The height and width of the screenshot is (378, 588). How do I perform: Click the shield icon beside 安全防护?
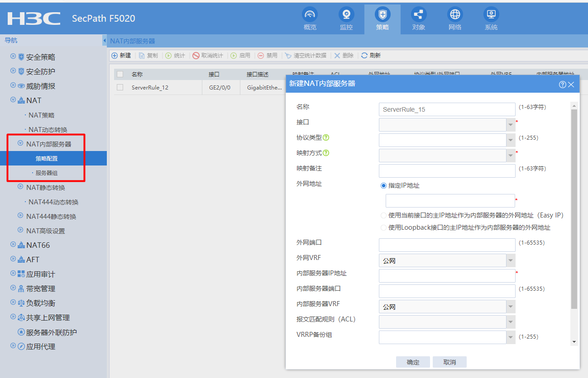[x=21, y=71]
